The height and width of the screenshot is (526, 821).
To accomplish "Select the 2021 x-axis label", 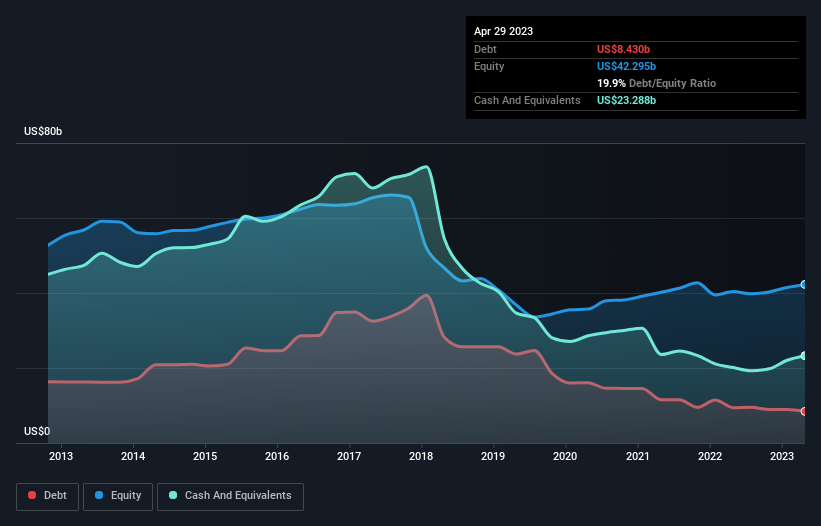I will coord(638,456).
